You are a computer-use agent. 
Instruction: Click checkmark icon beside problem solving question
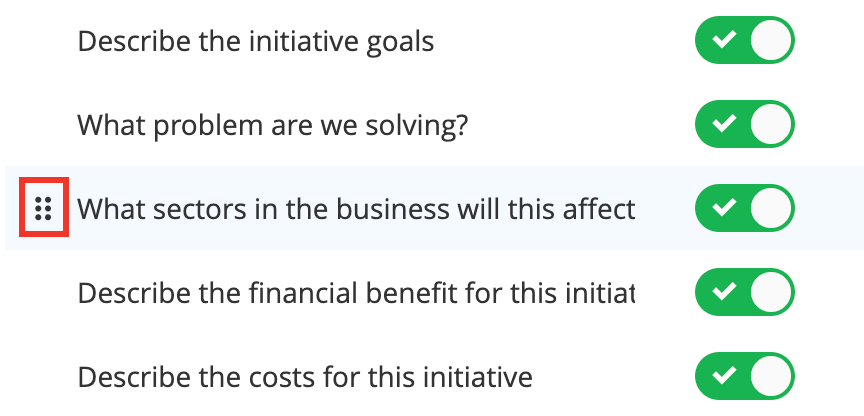(723, 123)
